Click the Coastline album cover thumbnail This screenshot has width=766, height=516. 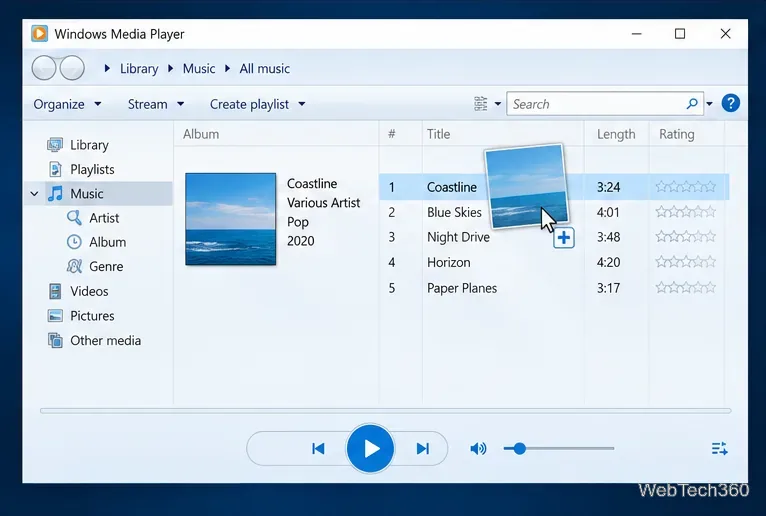(231, 219)
